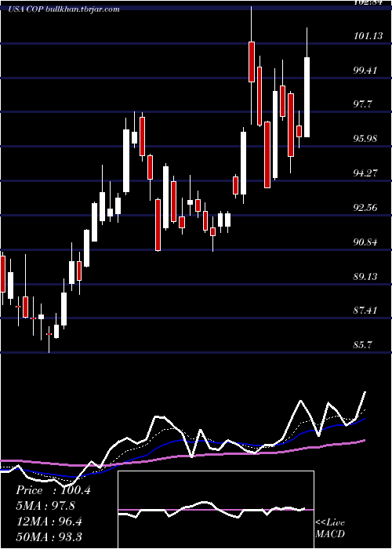Click the 'USA COP bullkhan.tbrjar.com' title text
The image size is (392, 549).
click(64, 9)
